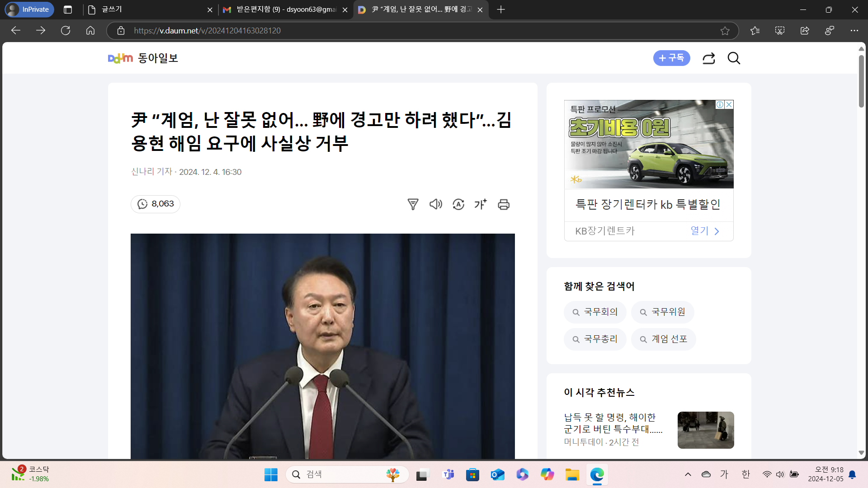Click the print article icon
Image resolution: width=868 pixels, height=488 pixels.
pyautogui.click(x=504, y=204)
